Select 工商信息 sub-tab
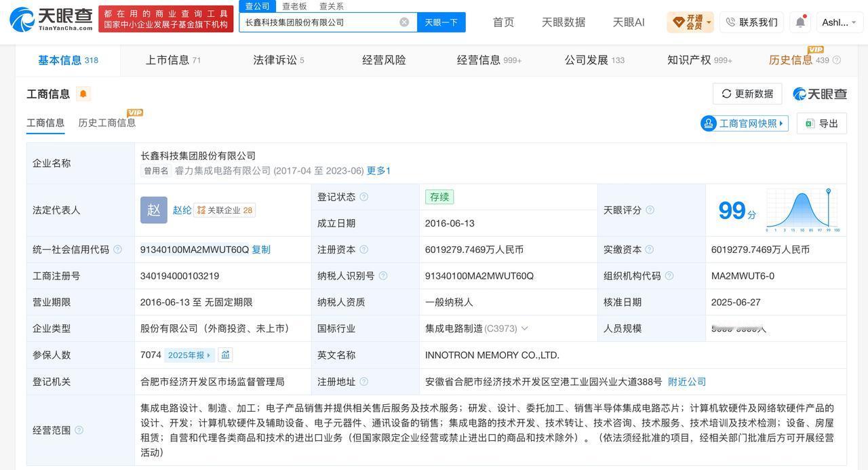868x470 pixels. click(x=45, y=123)
